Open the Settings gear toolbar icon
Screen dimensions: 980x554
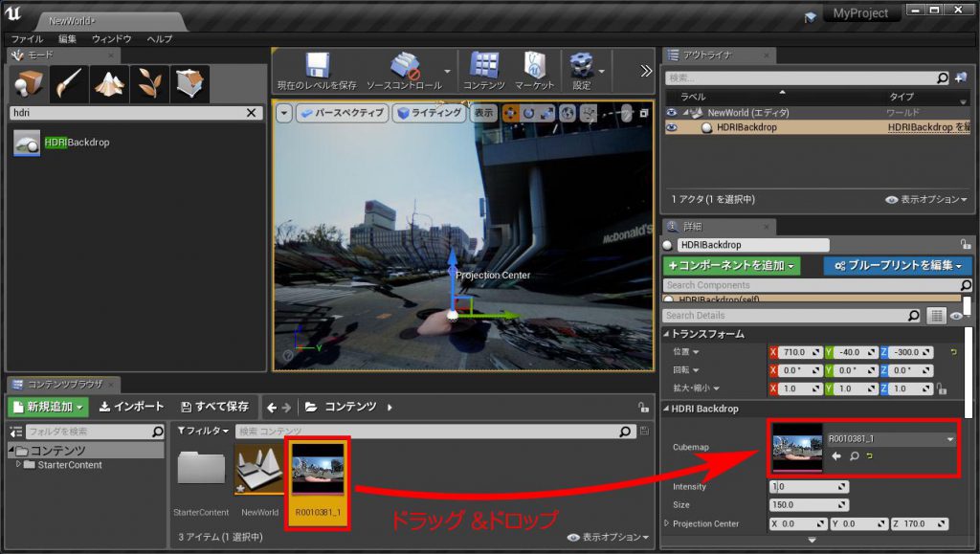coord(581,65)
